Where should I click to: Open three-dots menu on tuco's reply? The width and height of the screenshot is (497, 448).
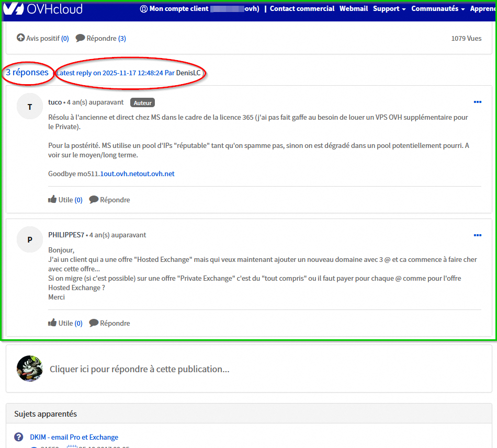[x=477, y=102]
